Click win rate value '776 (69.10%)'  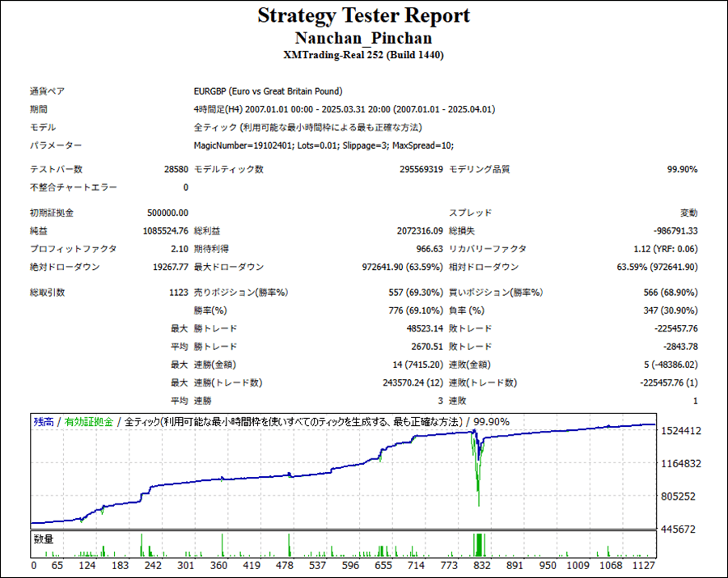click(x=416, y=310)
